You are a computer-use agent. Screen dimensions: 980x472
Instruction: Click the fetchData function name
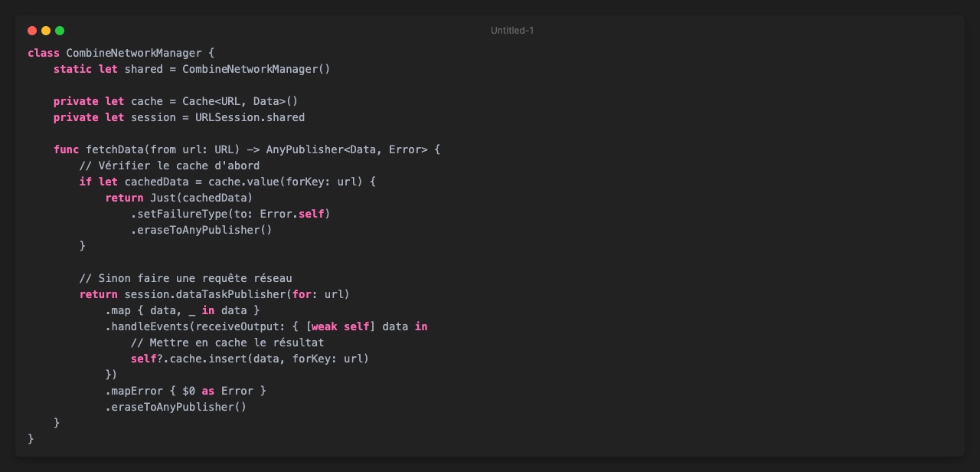click(x=115, y=149)
